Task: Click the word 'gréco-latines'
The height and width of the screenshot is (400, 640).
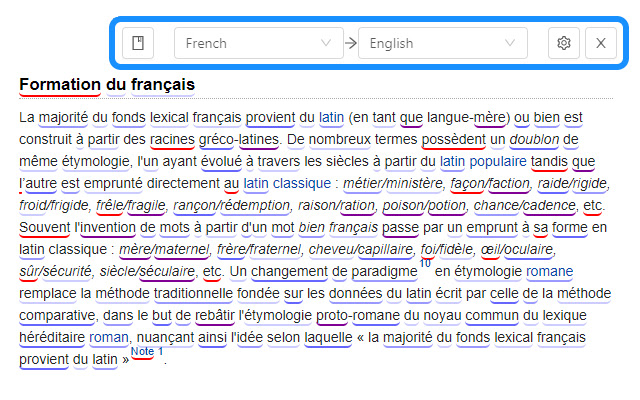Action: click(x=239, y=140)
